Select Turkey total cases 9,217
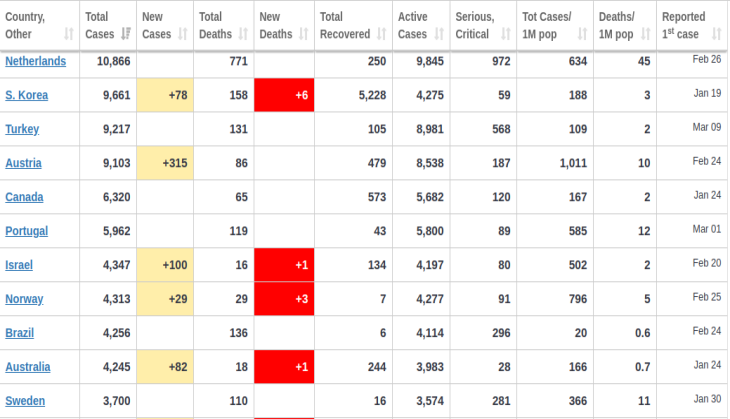Viewport: 730px width, 419px height. (x=116, y=129)
